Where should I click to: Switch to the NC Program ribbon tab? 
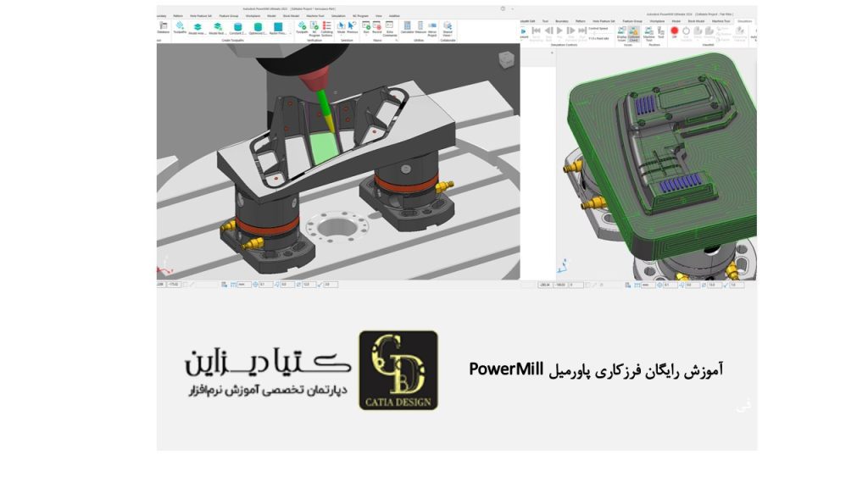360,15
